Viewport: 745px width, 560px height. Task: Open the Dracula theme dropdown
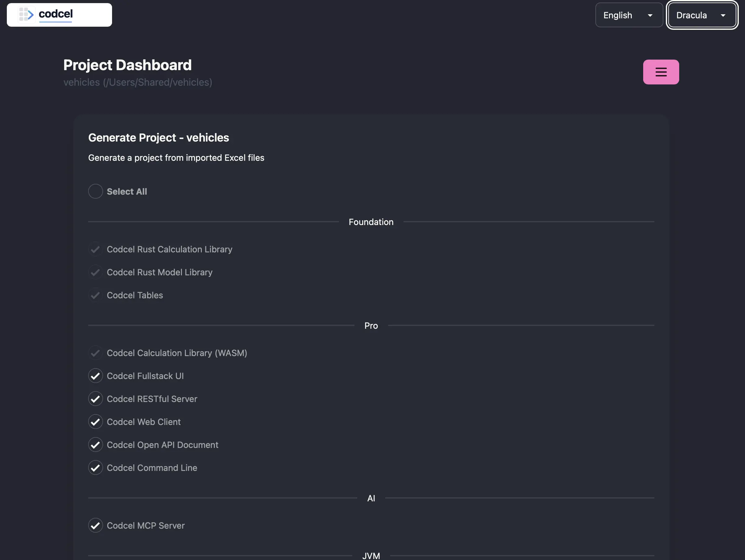tap(701, 15)
